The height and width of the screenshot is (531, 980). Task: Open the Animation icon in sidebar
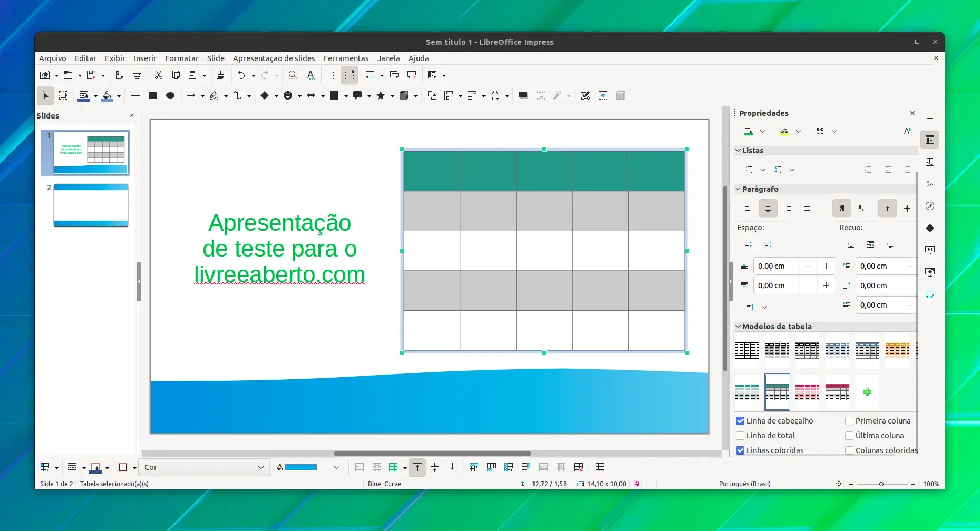930,272
